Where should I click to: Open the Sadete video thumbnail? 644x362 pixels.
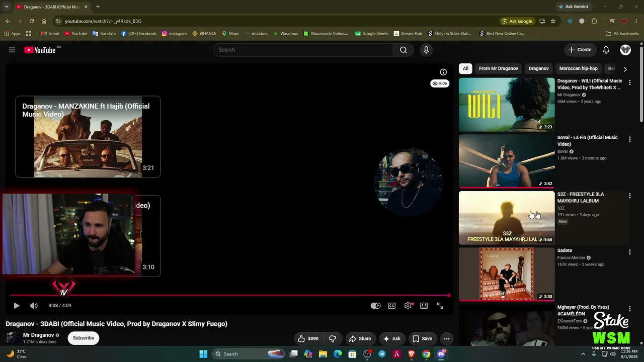pyautogui.click(x=507, y=274)
